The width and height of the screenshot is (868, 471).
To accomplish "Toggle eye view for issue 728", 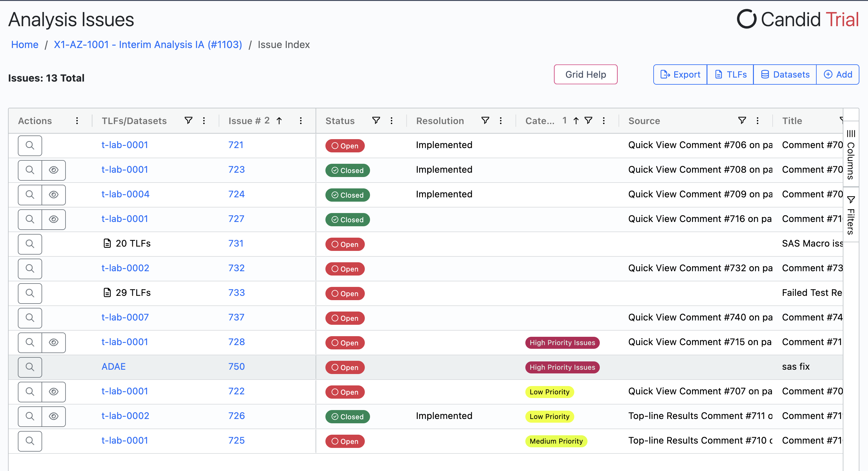I will pos(54,343).
